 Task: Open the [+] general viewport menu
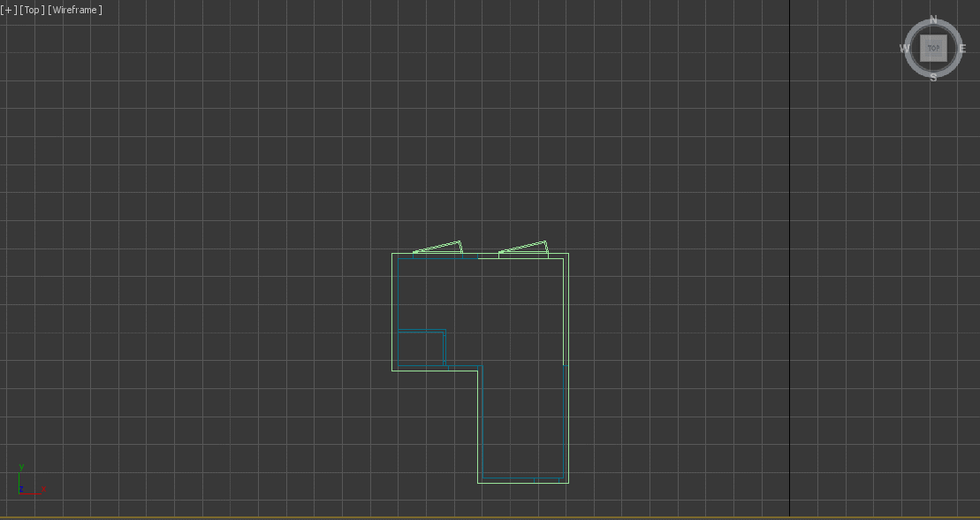pyautogui.click(x=9, y=11)
